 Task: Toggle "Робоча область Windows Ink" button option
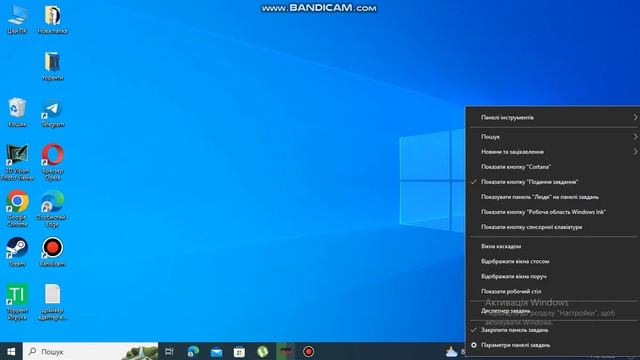(553, 212)
